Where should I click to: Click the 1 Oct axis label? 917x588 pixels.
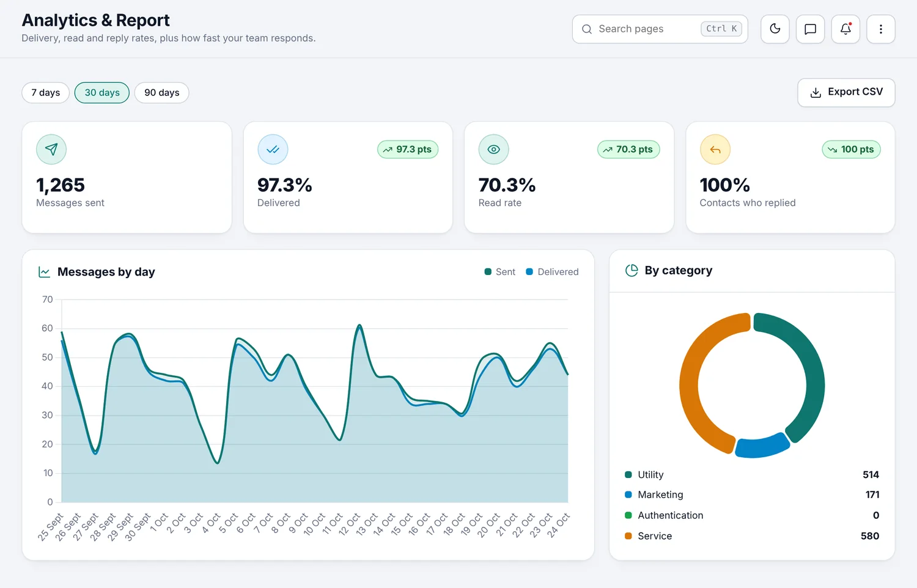pyautogui.click(x=159, y=523)
